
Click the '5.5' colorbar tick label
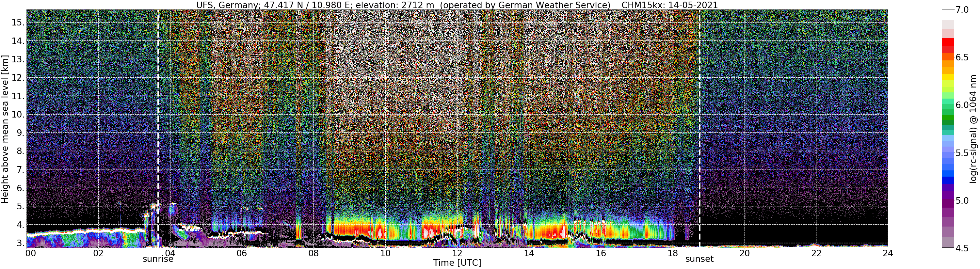click(x=962, y=152)
